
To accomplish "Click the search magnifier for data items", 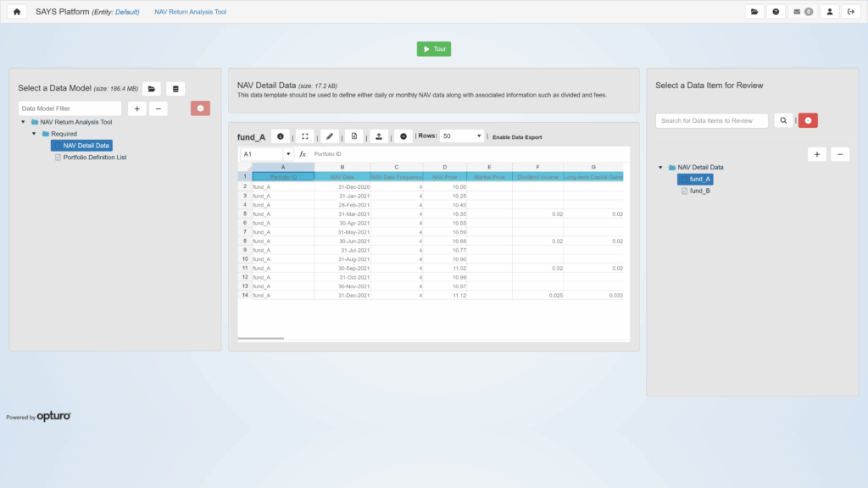I will [x=783, y=121].
